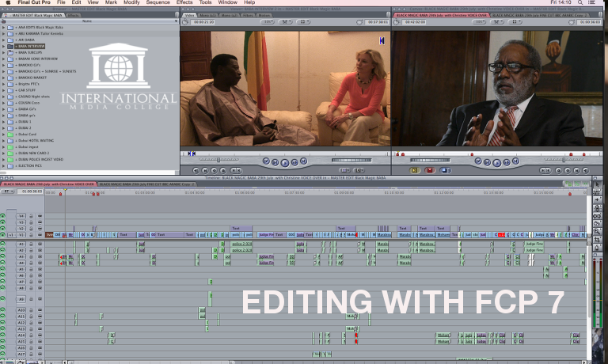The width and height of the screenshot is (608, 364).
Task: Open the Viewer view mode dropdown
Action: click(285, 22)
